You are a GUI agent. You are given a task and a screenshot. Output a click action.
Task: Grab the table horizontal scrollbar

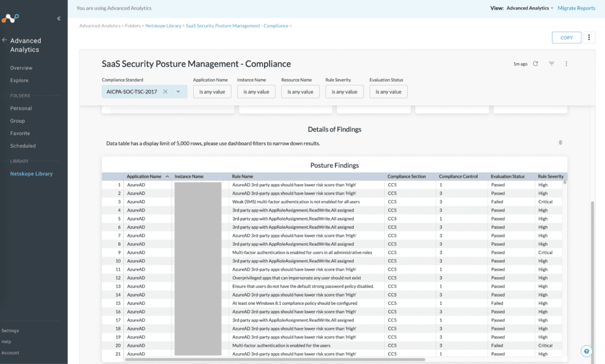pyautogui.click(x=275, y=359)
